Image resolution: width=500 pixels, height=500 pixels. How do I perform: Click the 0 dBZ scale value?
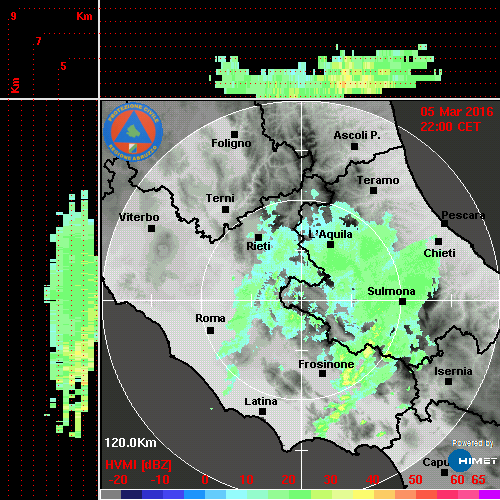point(205,480)
